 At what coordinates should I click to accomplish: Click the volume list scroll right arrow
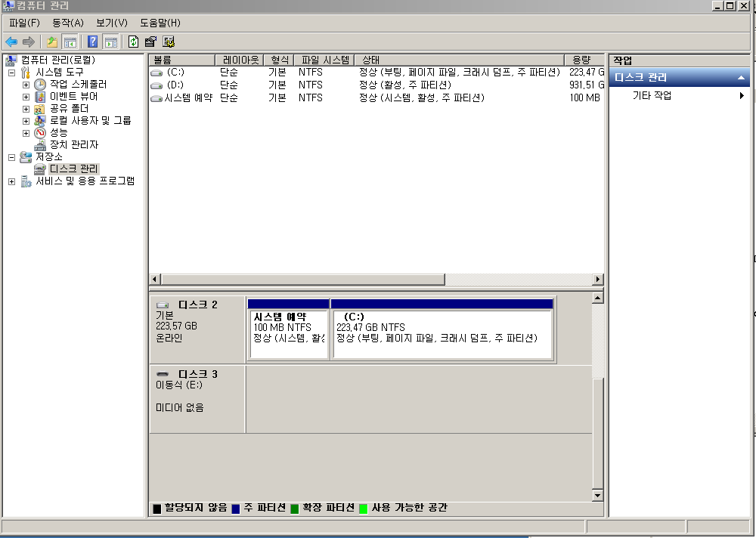click(x=598, y=279)
